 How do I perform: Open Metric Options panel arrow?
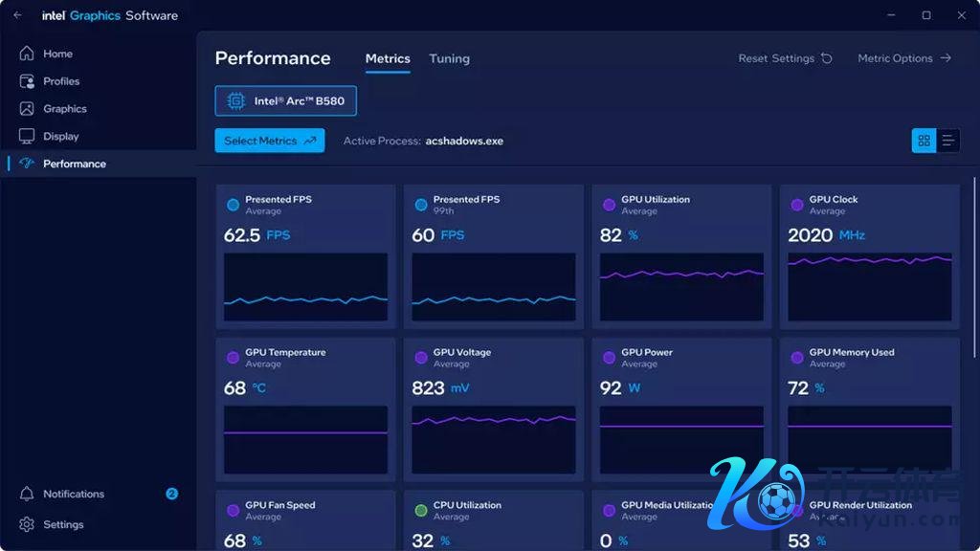tap(946, 58)
